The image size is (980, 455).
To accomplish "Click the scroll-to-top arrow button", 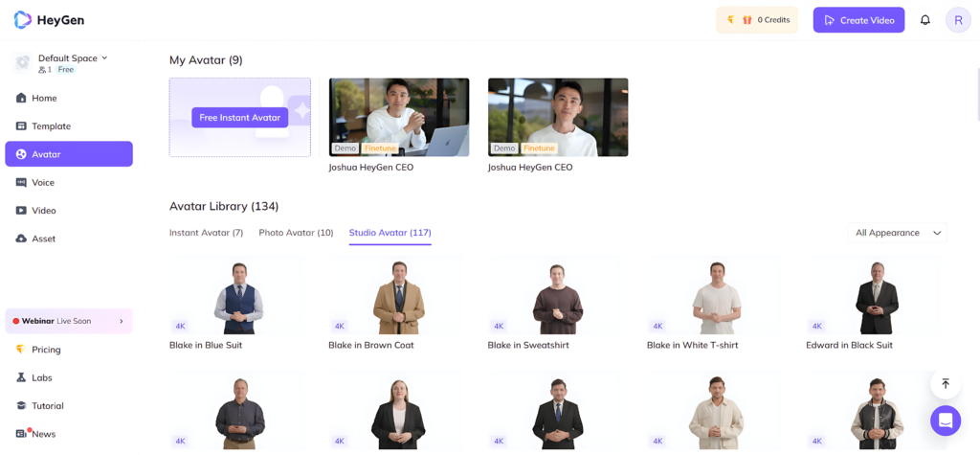I will click(x=946, y=384).
